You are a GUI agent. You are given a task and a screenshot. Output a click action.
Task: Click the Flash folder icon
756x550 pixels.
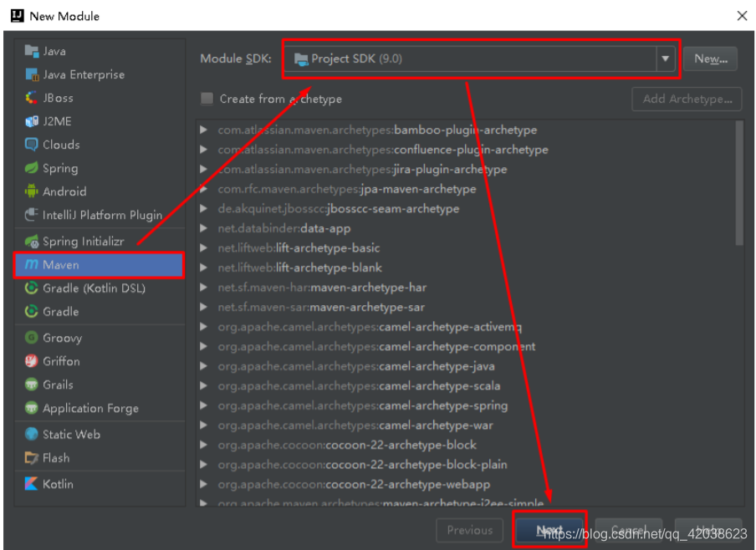[x=31, y=458]
